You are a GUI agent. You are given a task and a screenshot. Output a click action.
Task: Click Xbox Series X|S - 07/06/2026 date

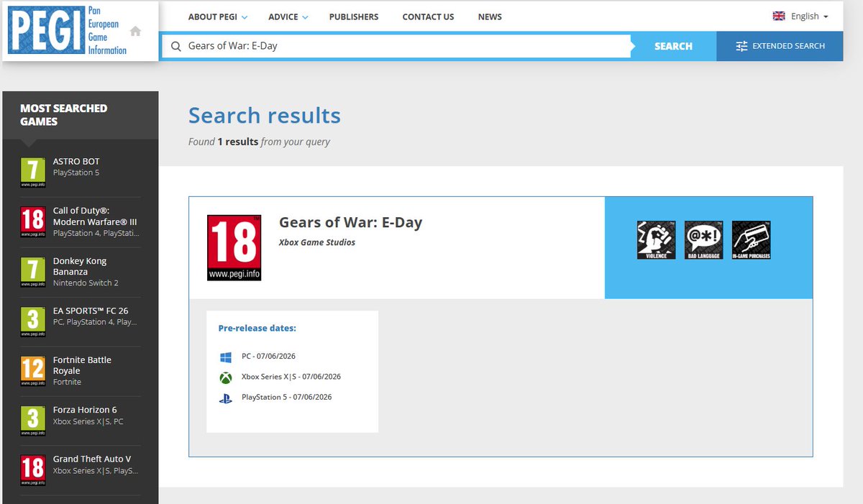pos(291,377)
